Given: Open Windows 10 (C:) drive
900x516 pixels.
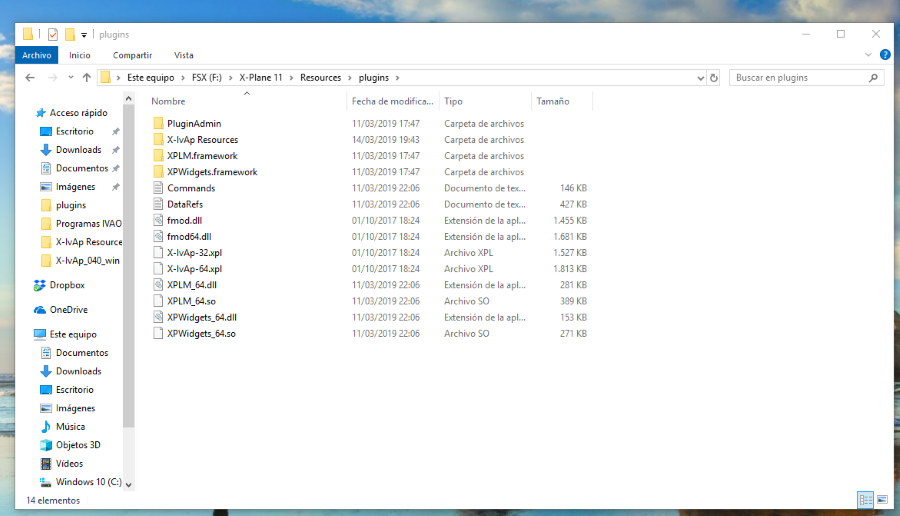Looking at the screenshot, I should (88, 482).
